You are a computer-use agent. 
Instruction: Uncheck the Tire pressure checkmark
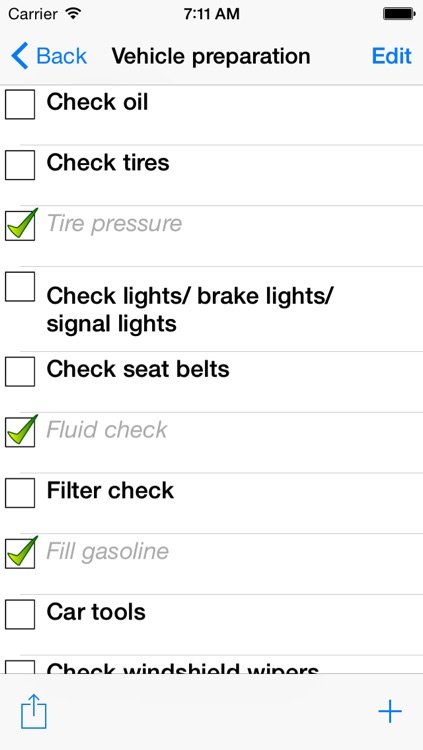coord(20,224)
